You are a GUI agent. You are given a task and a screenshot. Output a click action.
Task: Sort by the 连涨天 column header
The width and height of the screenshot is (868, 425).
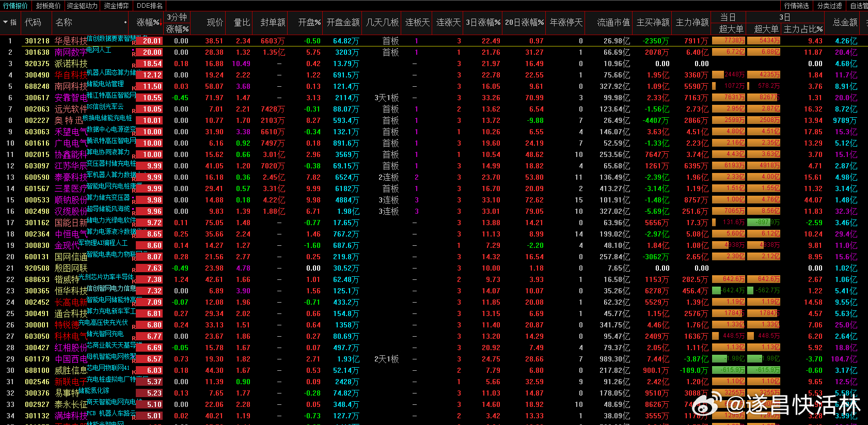(448, 22)
